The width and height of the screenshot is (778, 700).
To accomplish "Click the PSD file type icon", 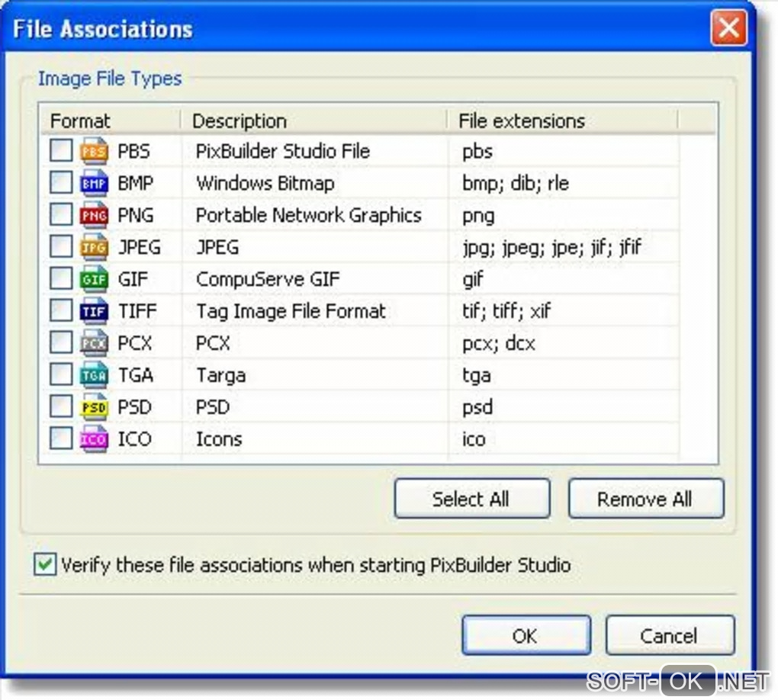I will [x=94, y=406].
